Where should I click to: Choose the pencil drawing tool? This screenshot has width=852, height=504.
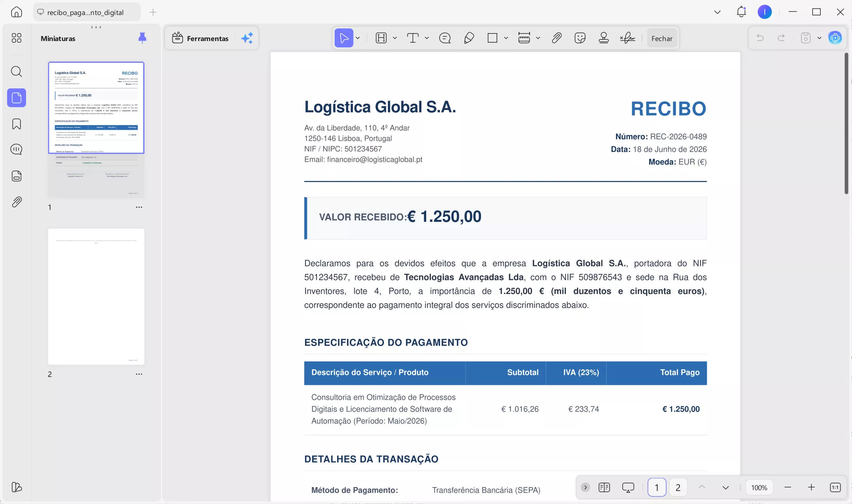469,38
